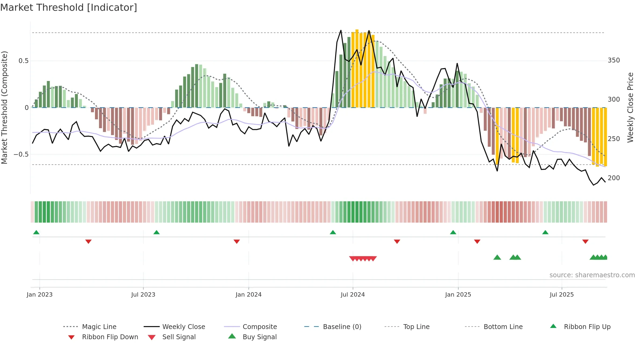Toggle the Baseline (0) legend entry
The height and width of the screenshot is (362, 644).
(333, 327)
